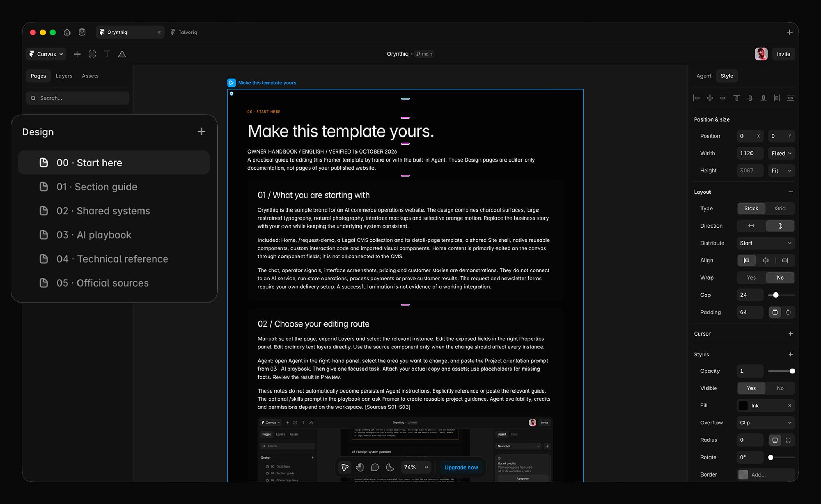
Task: Select the pointer tool in bottom toolbar
Action: [x=345, y=467]
